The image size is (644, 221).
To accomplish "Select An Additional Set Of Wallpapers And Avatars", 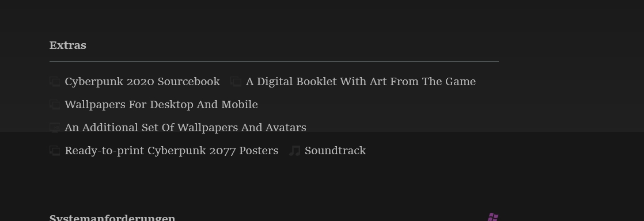I will [x=185, y=128].
